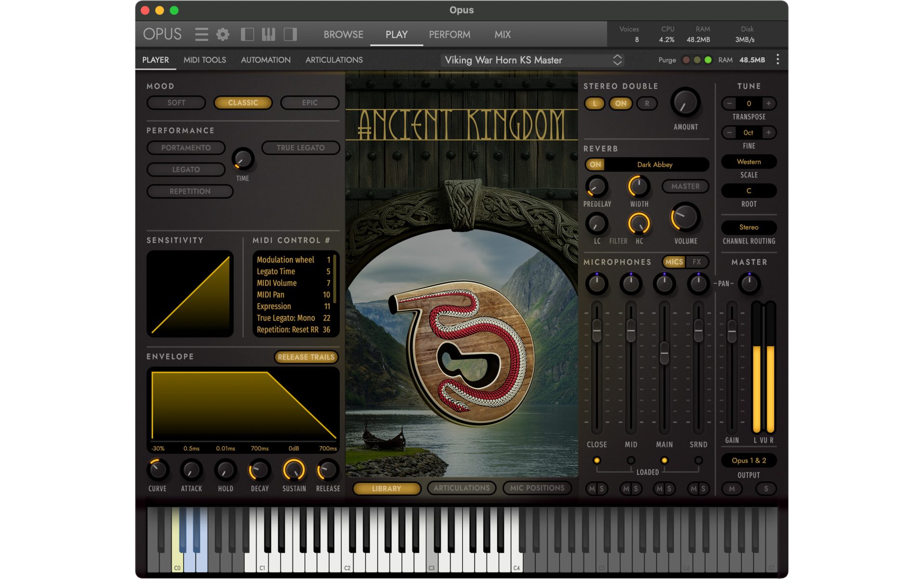Click the yellow Purge indicator
The height and width of the screenshot is (579, 924).
[697, 60]
